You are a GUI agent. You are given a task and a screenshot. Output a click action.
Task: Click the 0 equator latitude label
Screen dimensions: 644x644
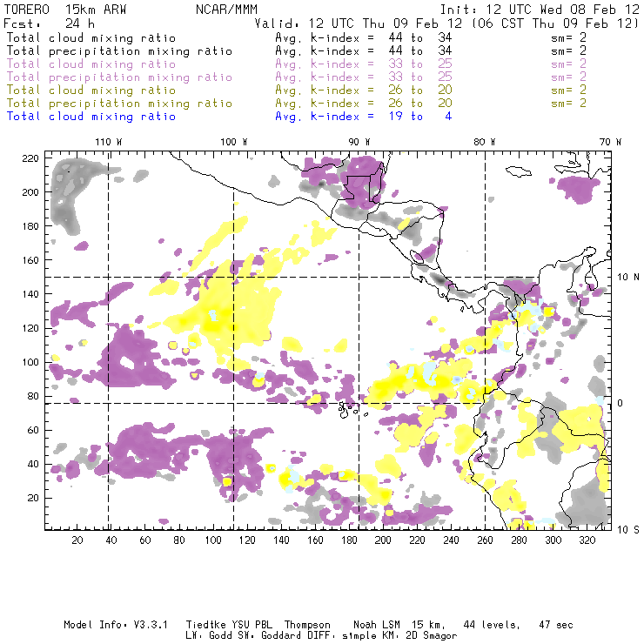[x=621, y=403]
